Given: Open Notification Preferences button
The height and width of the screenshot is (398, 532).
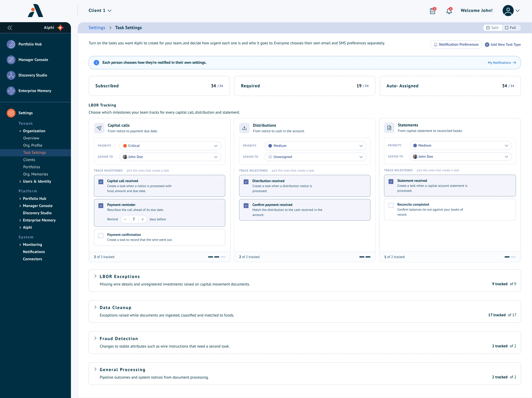Looking at the screenshot, I should (x=456, y=44).
